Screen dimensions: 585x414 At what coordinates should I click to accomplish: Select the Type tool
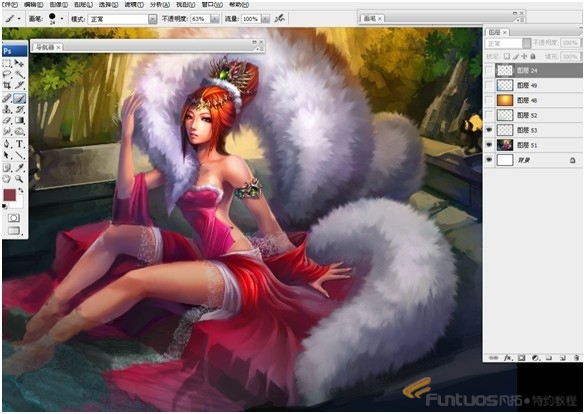19,144
